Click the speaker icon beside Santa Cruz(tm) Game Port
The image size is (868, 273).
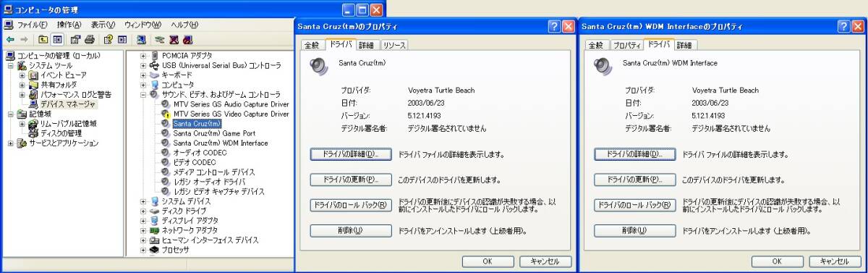166,133
